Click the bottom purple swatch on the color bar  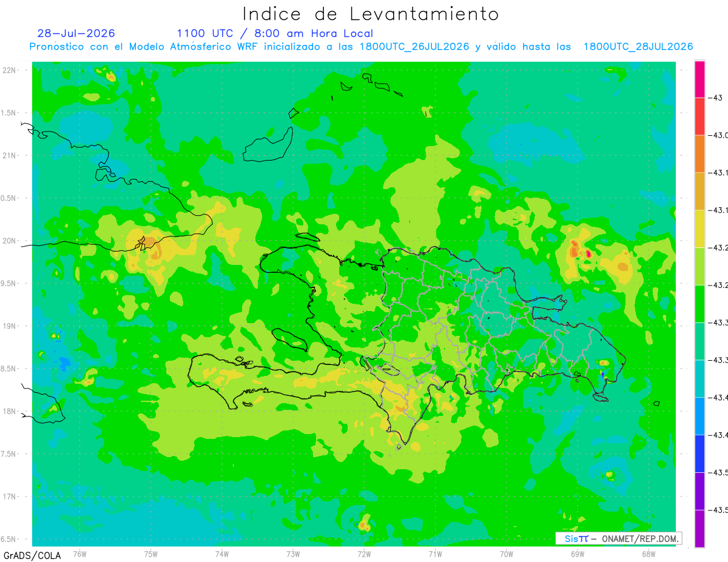click(699, 529)
